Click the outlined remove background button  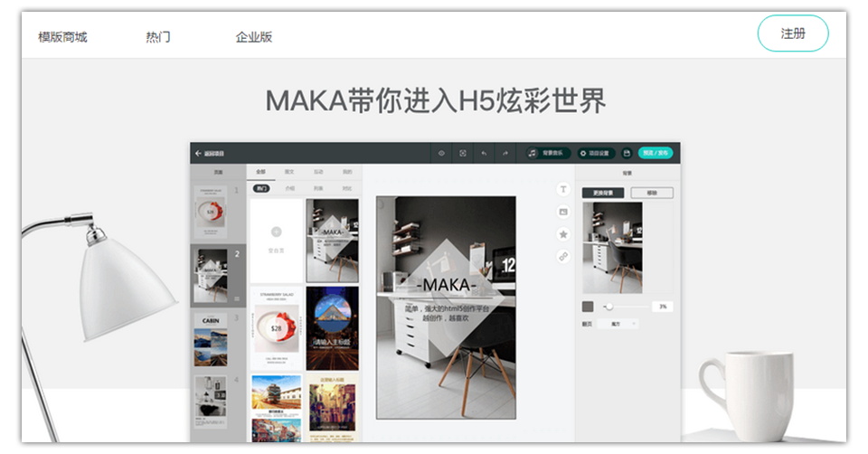click(x=652, y=193)
